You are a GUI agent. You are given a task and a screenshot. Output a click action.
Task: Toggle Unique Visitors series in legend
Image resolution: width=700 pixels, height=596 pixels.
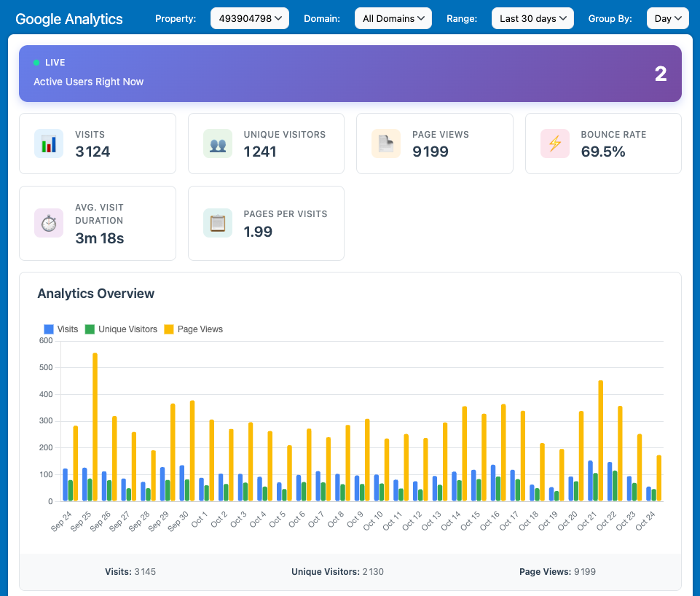tap(121, 329)
